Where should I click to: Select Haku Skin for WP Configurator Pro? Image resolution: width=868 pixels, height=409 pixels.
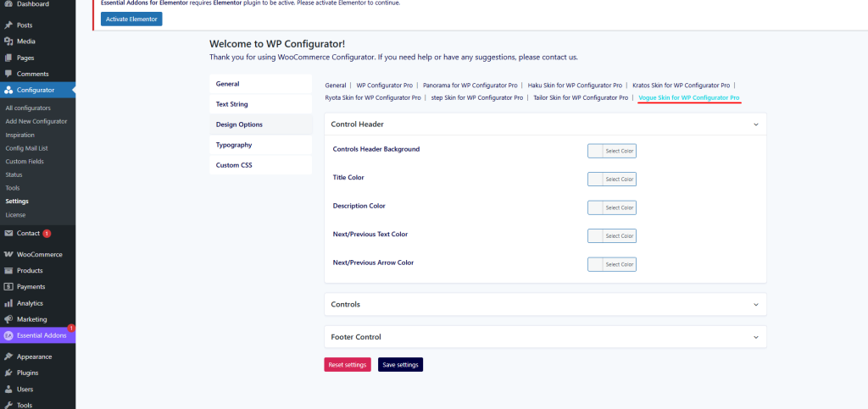tap(575, 86)
